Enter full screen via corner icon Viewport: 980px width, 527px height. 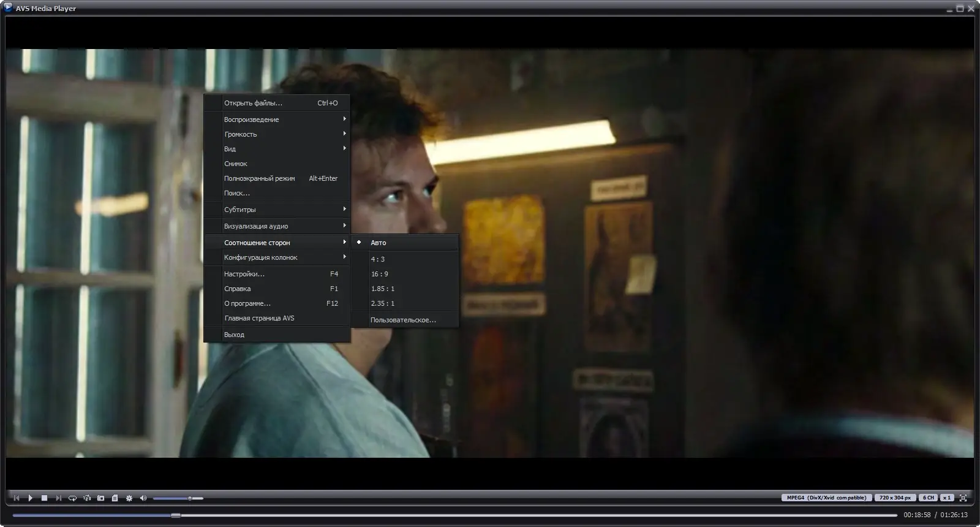tap(963, 498)
